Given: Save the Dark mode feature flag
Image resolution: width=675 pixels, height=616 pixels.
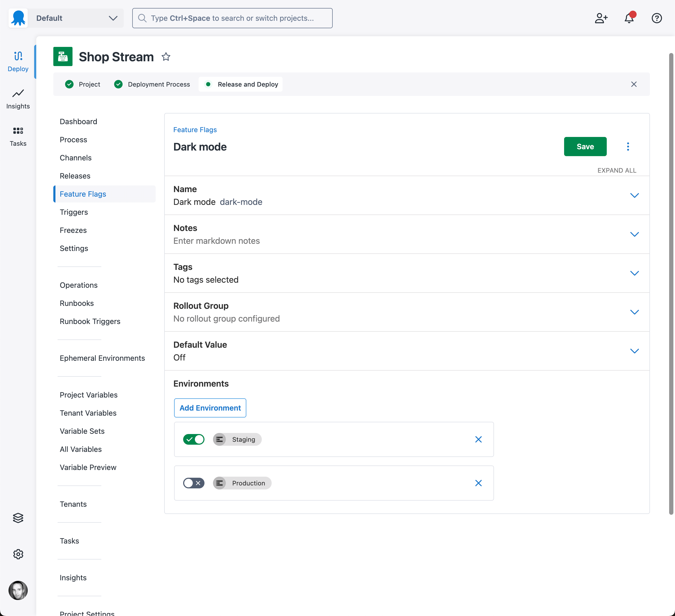Looking at the screenshot, I should [585, 147].
